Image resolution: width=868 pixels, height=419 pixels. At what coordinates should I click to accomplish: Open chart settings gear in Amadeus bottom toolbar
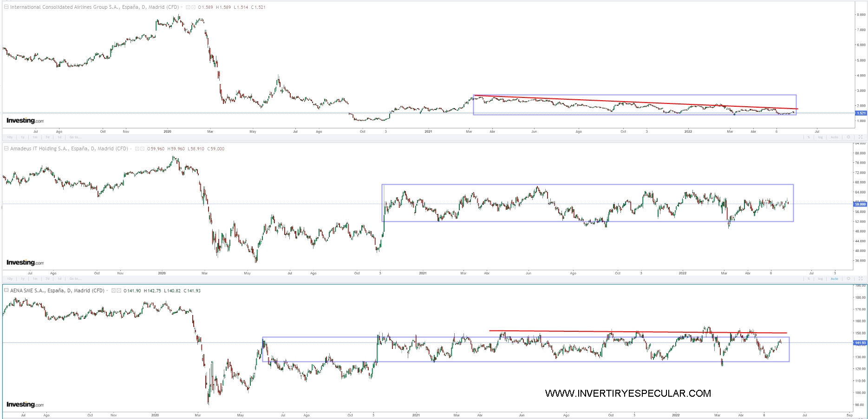coord(848,279)
